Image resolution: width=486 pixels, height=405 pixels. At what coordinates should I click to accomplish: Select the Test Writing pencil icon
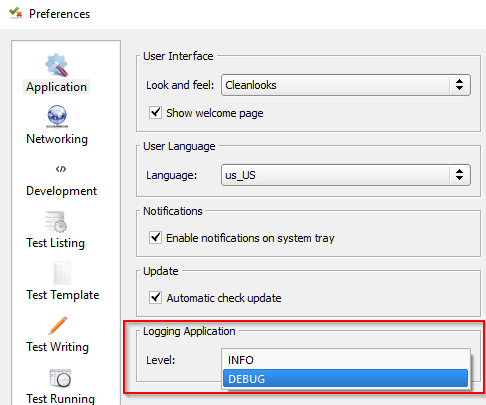[57, 325]
